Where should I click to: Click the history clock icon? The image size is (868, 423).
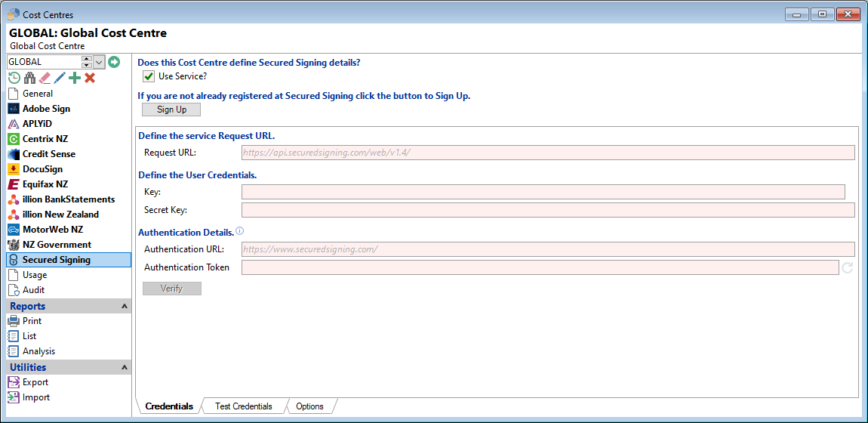tap(14, 78)
